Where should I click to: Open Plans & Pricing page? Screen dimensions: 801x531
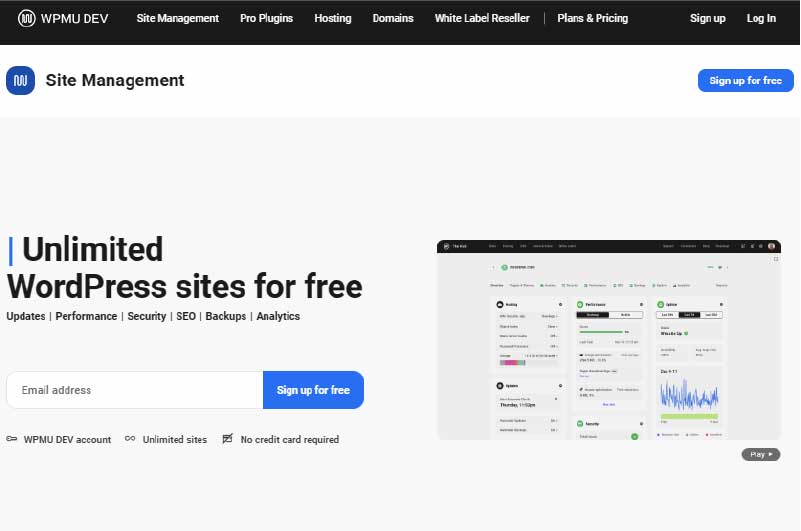593,18
